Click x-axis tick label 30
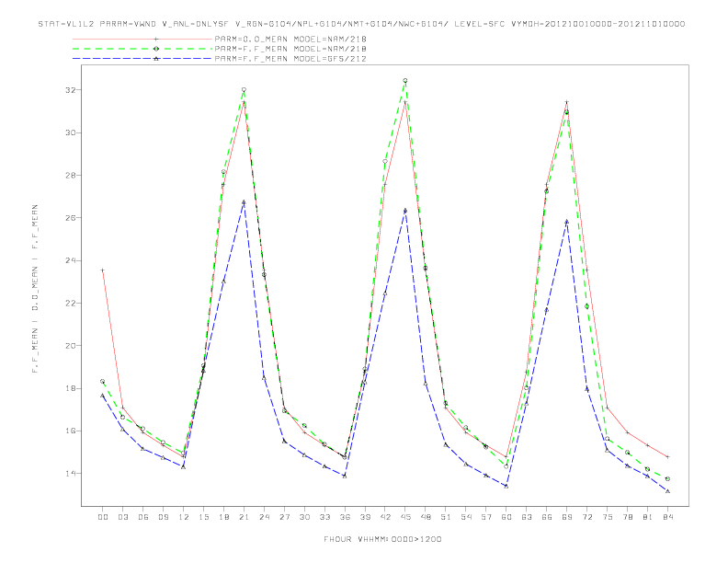Viewport: 728px width, 563px height. 304,517
